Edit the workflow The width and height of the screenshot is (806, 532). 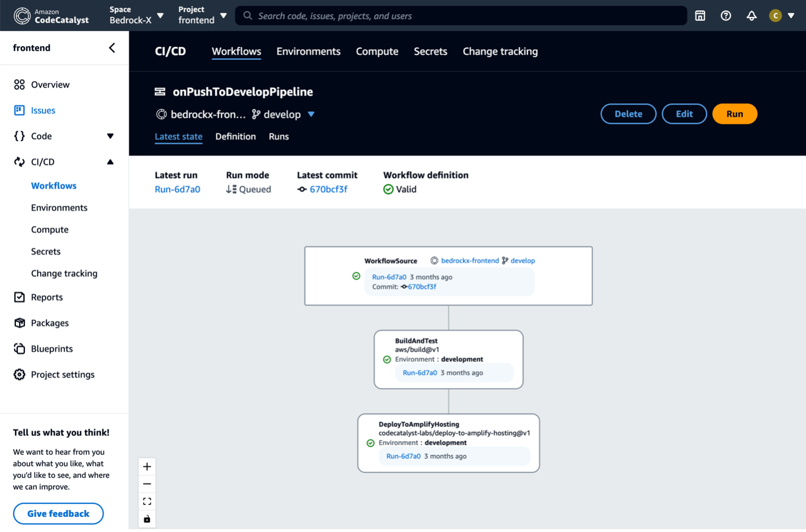684,114
